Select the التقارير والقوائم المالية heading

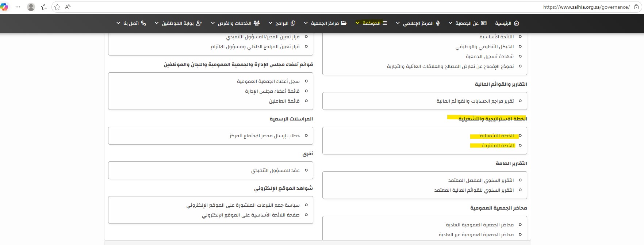pyautogui.click(x=501, y=84)
